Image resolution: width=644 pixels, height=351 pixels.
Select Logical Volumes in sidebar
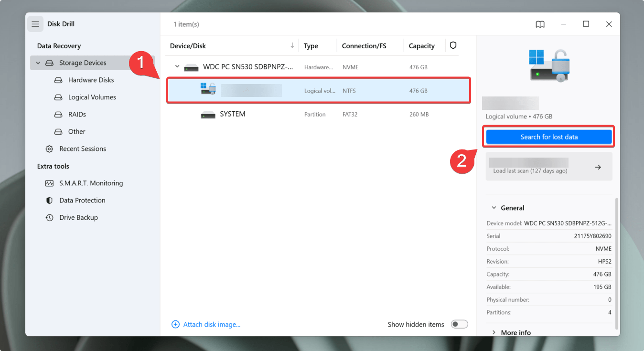point(92,97)
